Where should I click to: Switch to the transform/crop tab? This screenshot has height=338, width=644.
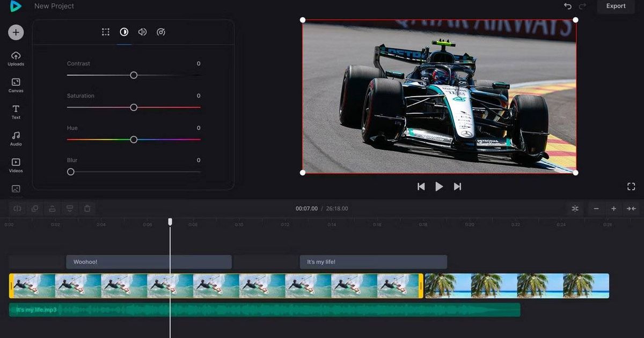(x=106, y=32)
